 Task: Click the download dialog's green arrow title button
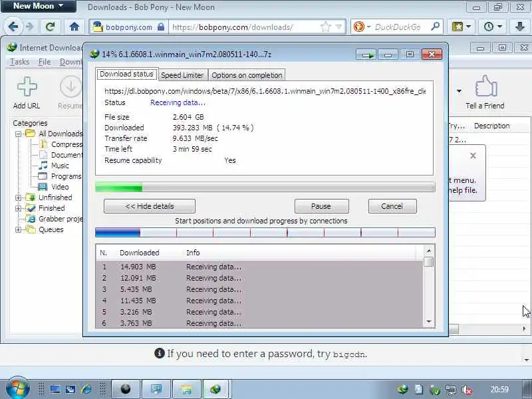click(x=366, y=55)
